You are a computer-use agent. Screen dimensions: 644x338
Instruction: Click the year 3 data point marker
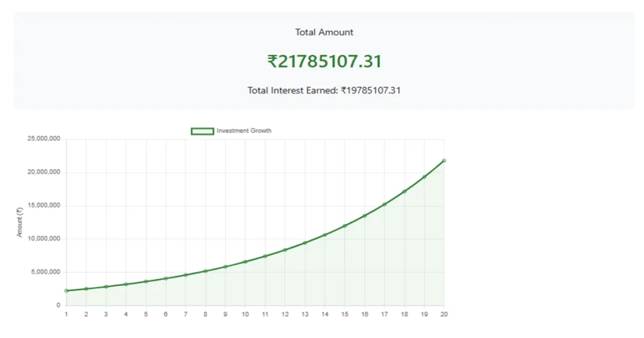[x=106, y=286]
